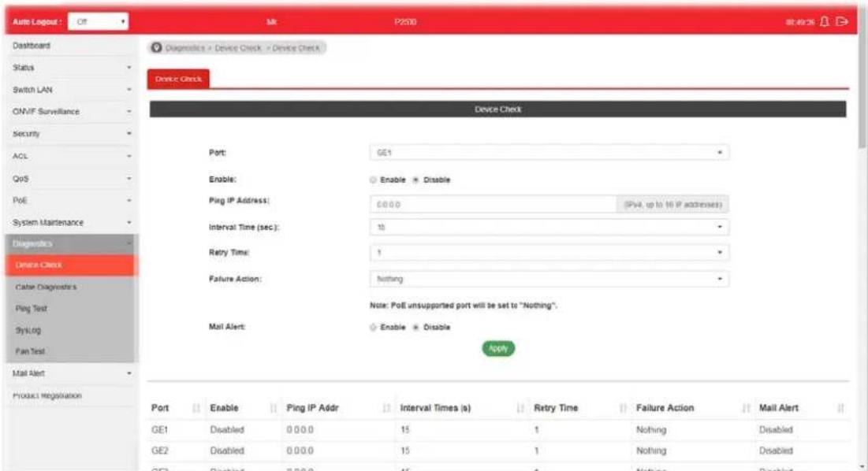Click the green Apply button
Screen dimensions: 868x471
(498, 348)
